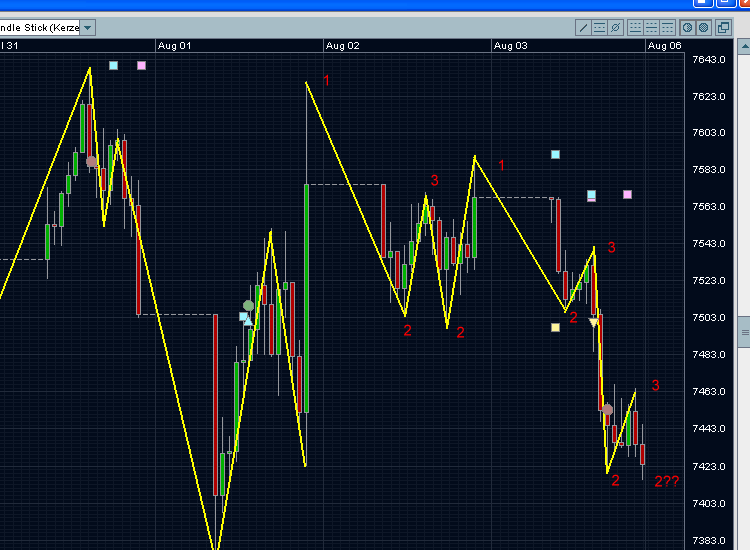
Task: Toggle the half-shaded circle button
Action: pos(687,27)
